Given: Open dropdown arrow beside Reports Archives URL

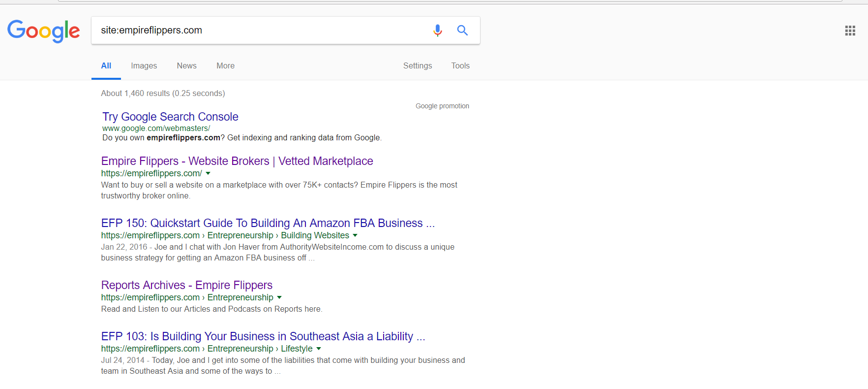Looking at the screenshot, I should (279, 297).
